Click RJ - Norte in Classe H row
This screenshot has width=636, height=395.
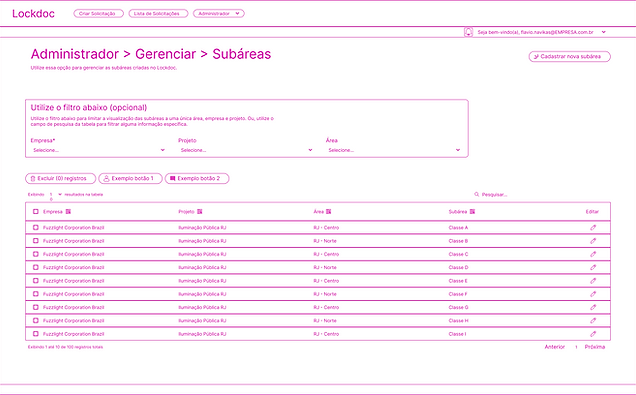pos(325,320)
